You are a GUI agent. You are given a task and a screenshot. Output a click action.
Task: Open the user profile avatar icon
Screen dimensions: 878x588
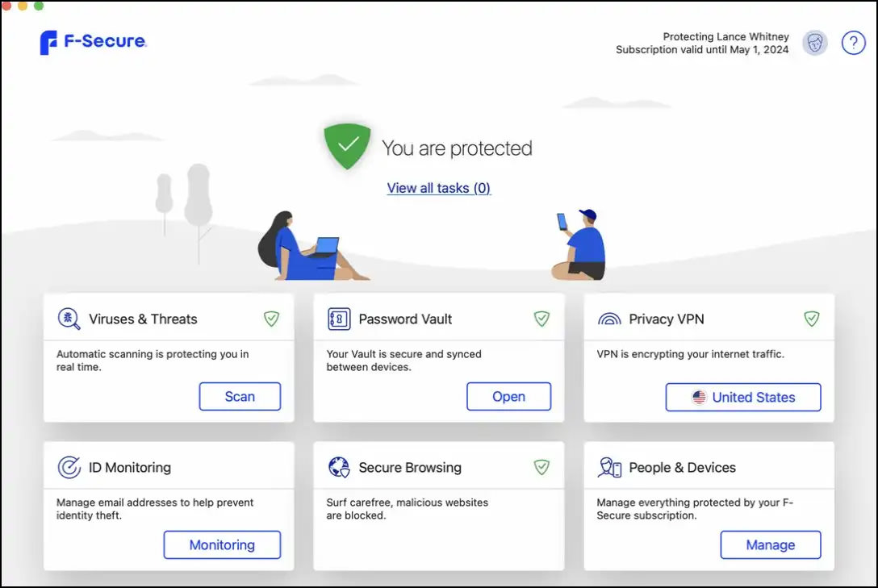pos(815,43)
